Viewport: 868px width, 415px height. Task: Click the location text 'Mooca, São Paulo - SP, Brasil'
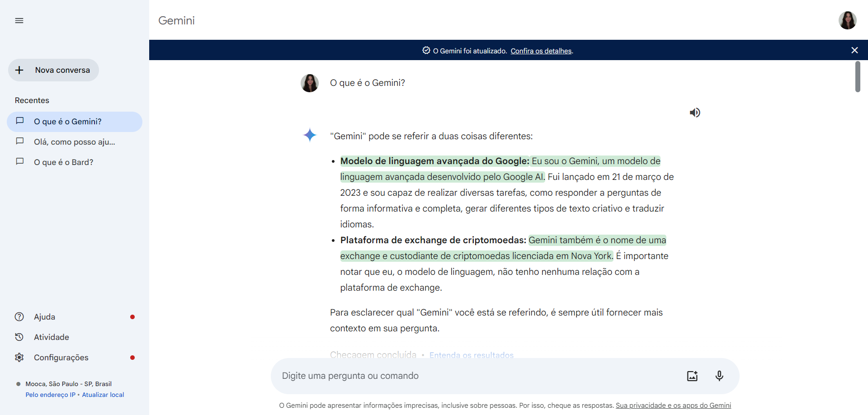pyautogui.click(x=69, y=384)
